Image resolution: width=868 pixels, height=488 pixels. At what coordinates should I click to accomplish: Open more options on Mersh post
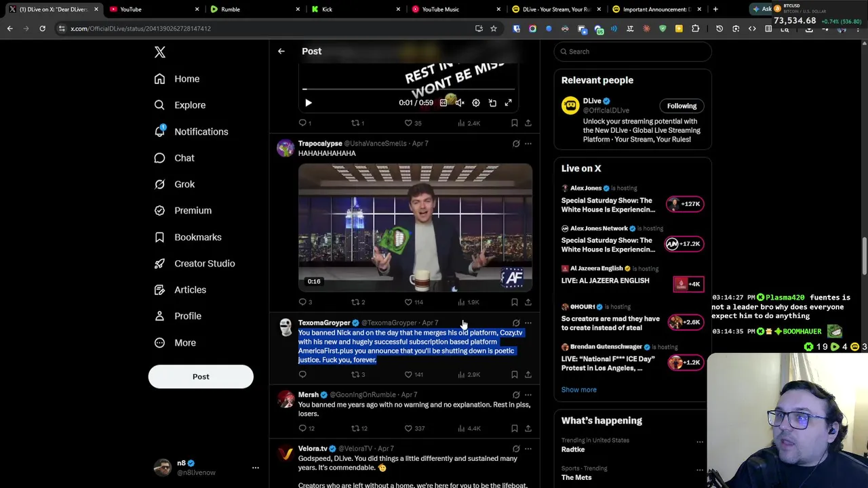coord(528,394)
